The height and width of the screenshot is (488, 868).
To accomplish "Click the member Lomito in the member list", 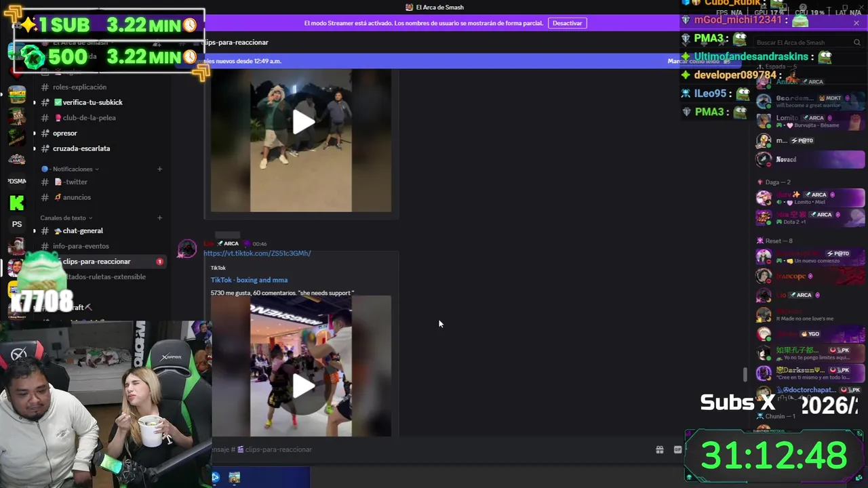I will [x=810, y=121].
